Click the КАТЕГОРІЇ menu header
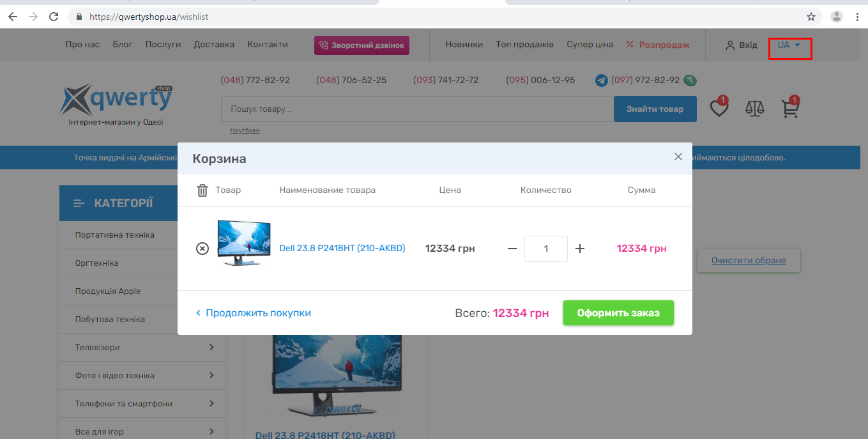 (x=118, y=203)
